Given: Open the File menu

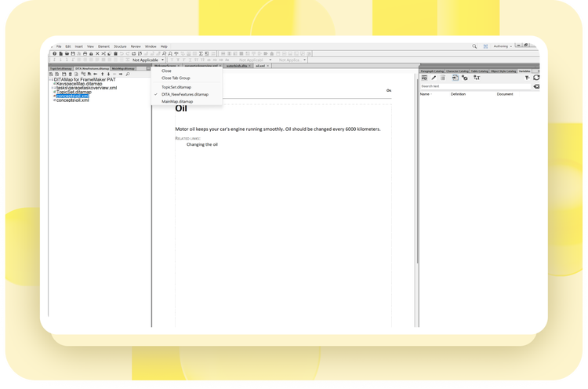Looking at the screenshot, I should [x=59, y=46].
